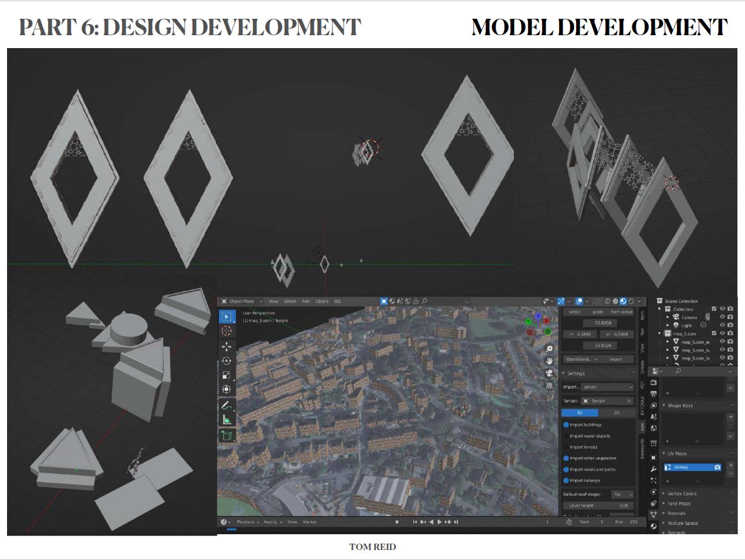Toggle Import water objects option
The height and width of the screenshot is (560, 745).
[x=566, y=436]
